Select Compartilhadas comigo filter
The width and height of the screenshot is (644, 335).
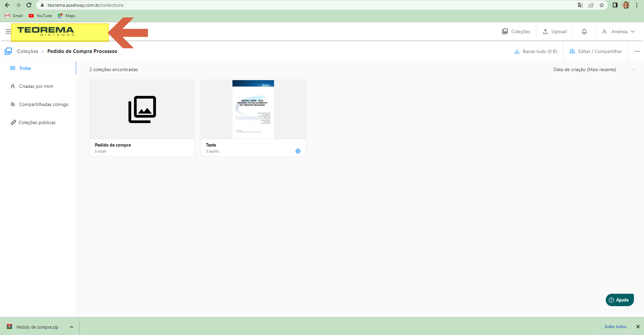click(40, 104)
